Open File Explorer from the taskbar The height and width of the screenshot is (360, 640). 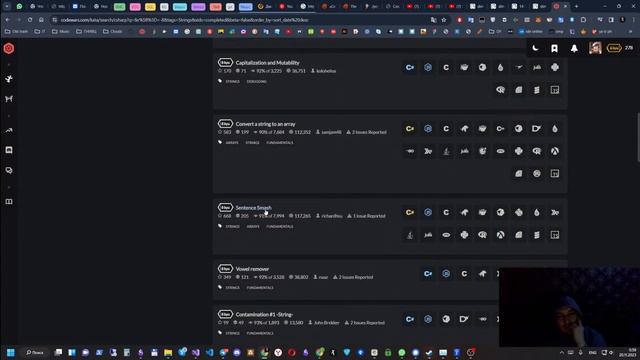click(x=168, y=352)
